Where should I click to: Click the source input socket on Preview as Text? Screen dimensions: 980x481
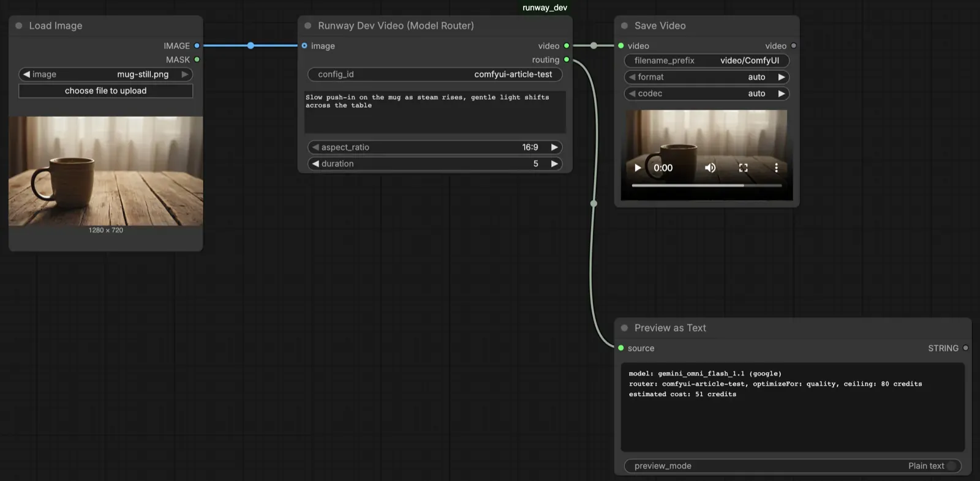[621, 348]
